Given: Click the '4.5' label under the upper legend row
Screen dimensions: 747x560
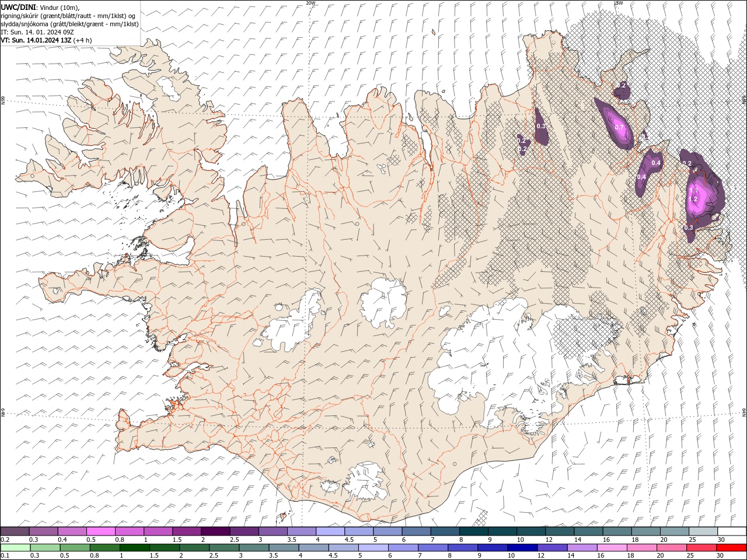Looking at the screenshot, I should [348, 540].
